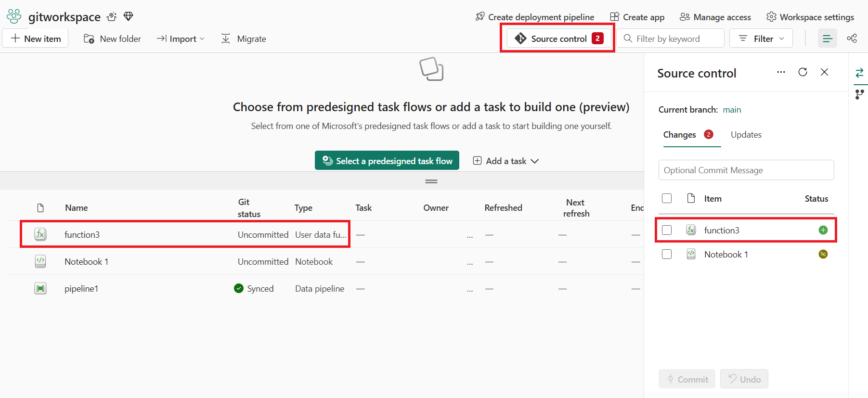Switch to the Updates tab
868x398 pixels.
point(746,135)
